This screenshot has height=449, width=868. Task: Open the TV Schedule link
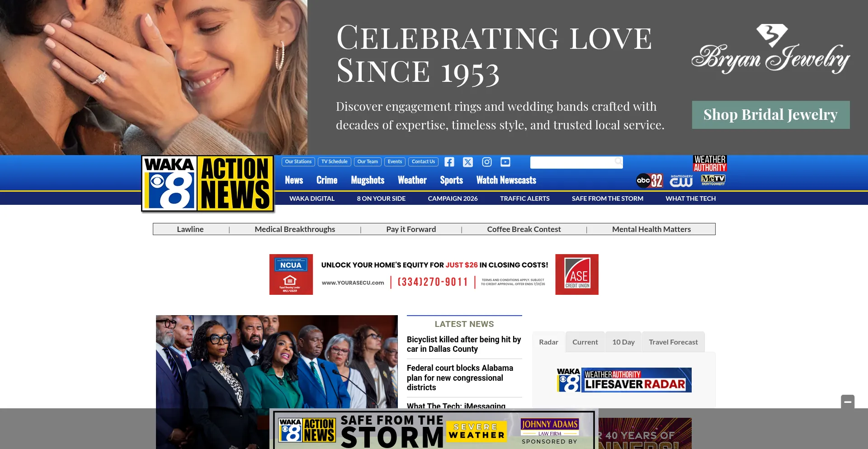click(x=335, y=162)
